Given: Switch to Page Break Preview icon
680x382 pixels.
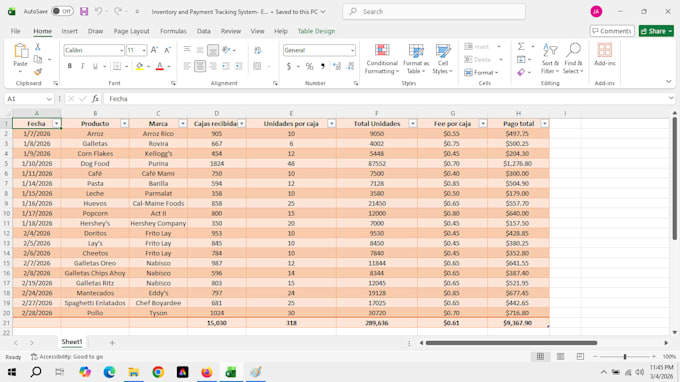Looking at the screenshot, I should tap(580, 356).
